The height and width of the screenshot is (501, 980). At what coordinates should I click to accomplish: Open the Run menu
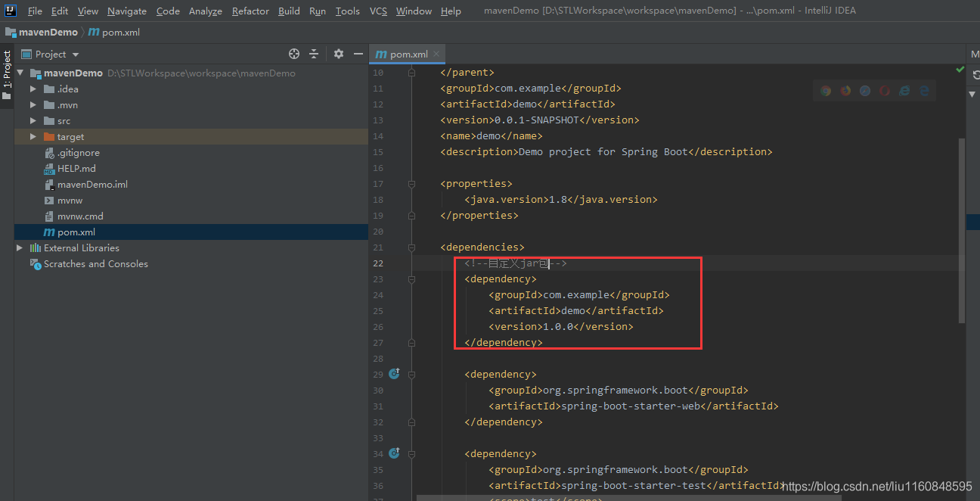point(318,11)
